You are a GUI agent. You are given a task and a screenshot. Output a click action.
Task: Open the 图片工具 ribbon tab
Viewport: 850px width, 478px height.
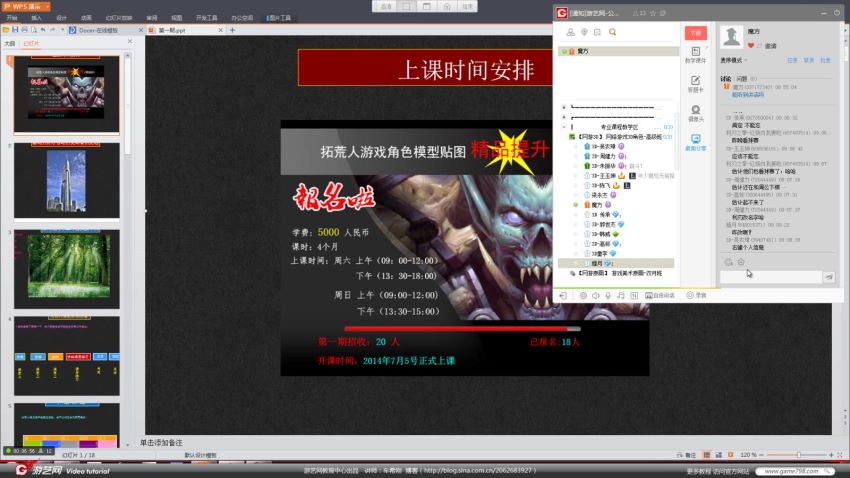(x=279, y=18)
